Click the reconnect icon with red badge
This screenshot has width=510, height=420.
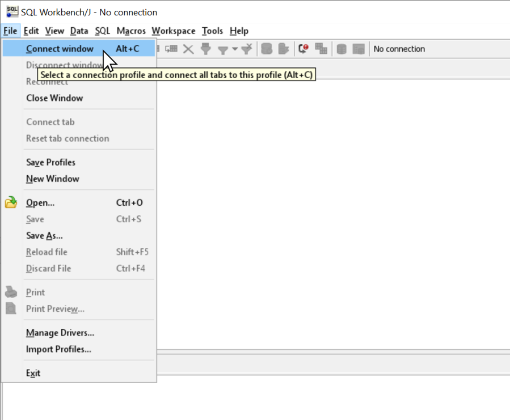pos(302,49)
